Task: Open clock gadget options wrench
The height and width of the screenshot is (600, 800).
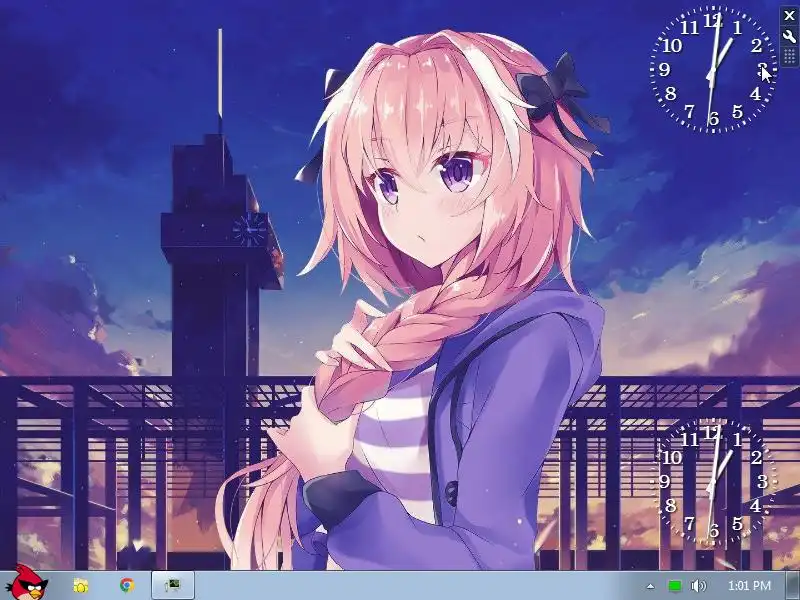Action: click(789, 36)
